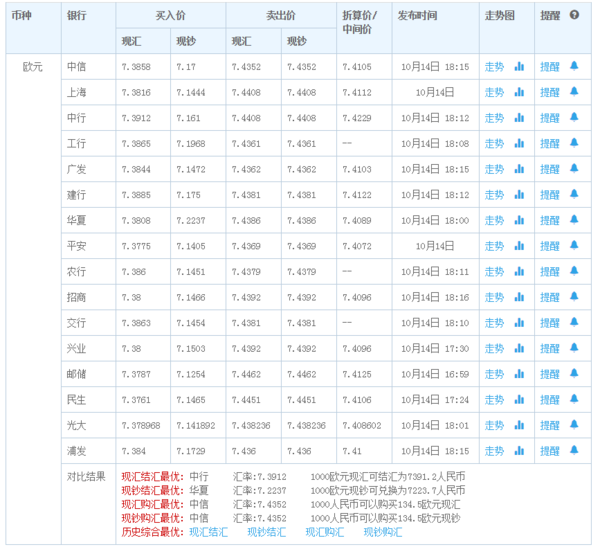
Task: Open the 走势 link for 民生
Action: point(494,400)
